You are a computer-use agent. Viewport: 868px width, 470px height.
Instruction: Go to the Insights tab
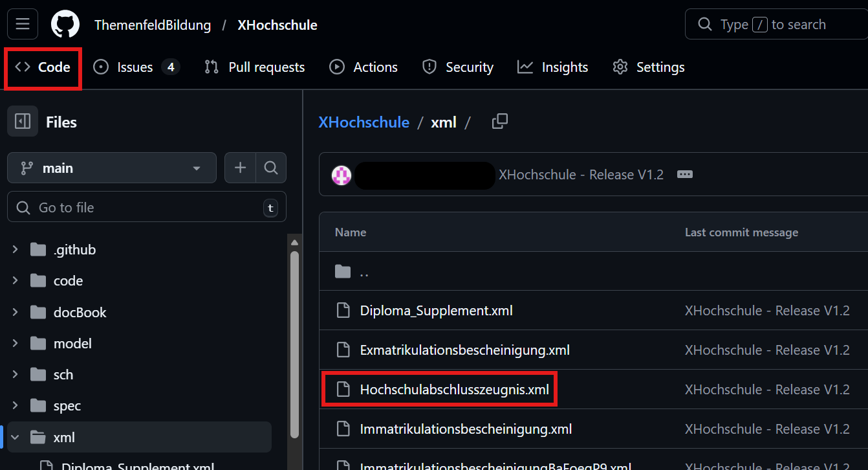click(553, 67)
